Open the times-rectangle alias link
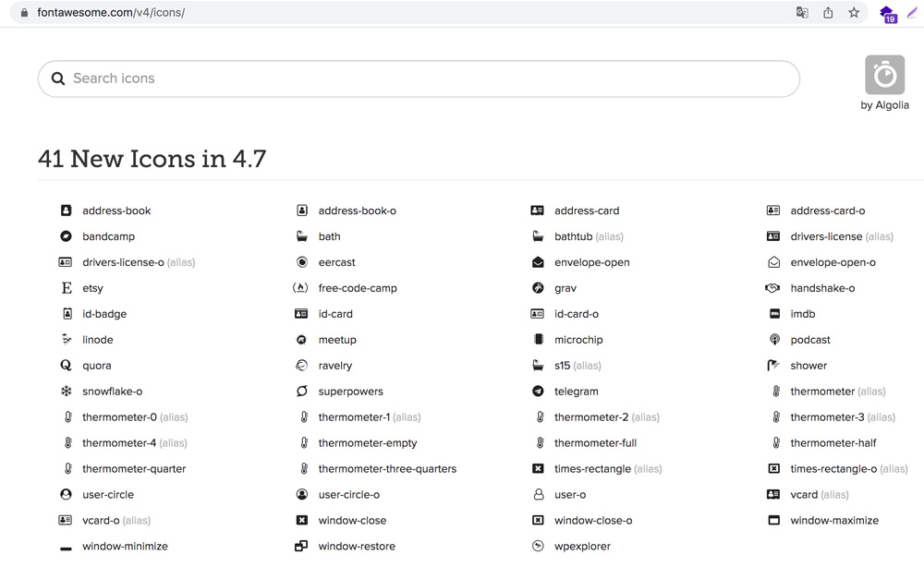The image size is (924, 567). click(608, 469)
